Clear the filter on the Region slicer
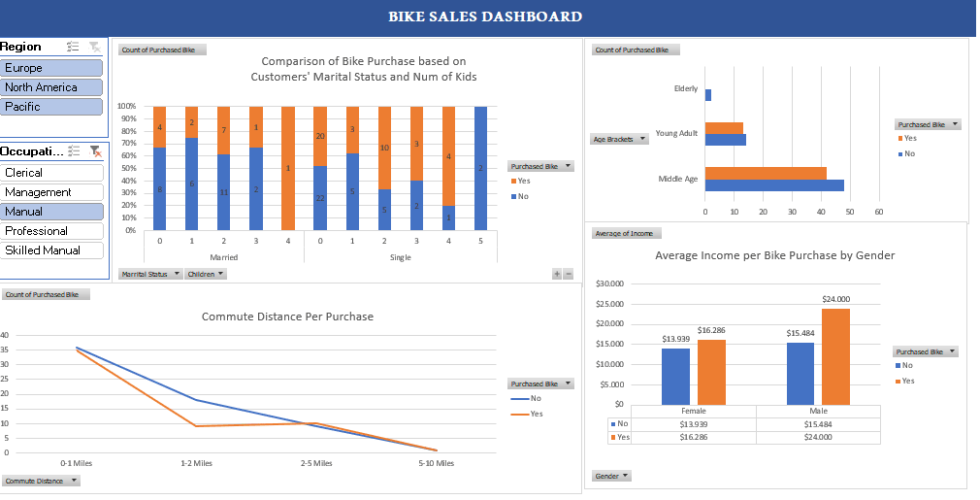The width and height of the screenshot is (980, 500). tap(94, 47)
